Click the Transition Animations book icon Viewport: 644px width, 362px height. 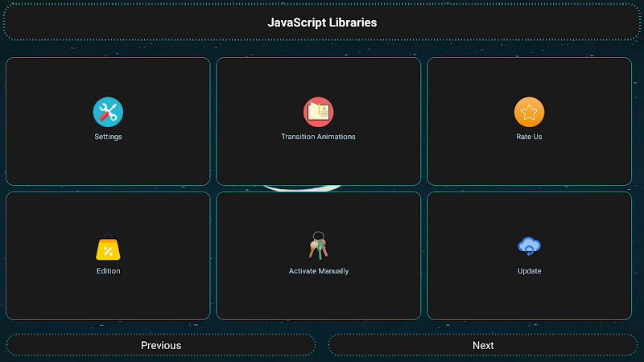click(x=318, y=112)
